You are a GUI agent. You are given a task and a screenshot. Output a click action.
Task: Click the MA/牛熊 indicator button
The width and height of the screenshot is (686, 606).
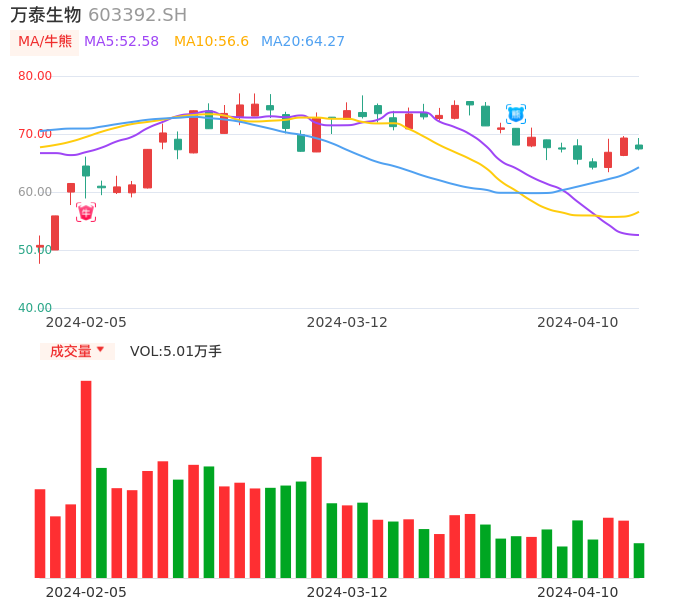pyautogui.click(x=44, y=42)
